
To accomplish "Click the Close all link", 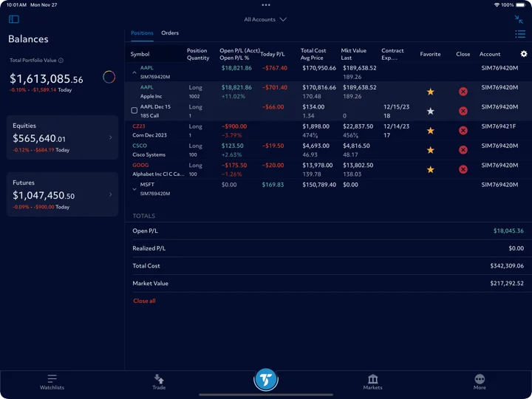I will tap(144, 301).
